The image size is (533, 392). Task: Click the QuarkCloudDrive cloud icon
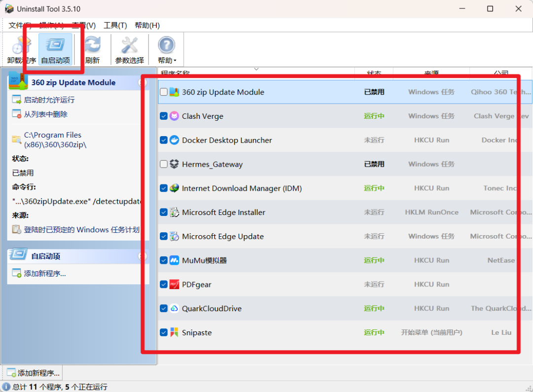click(174, 309)
